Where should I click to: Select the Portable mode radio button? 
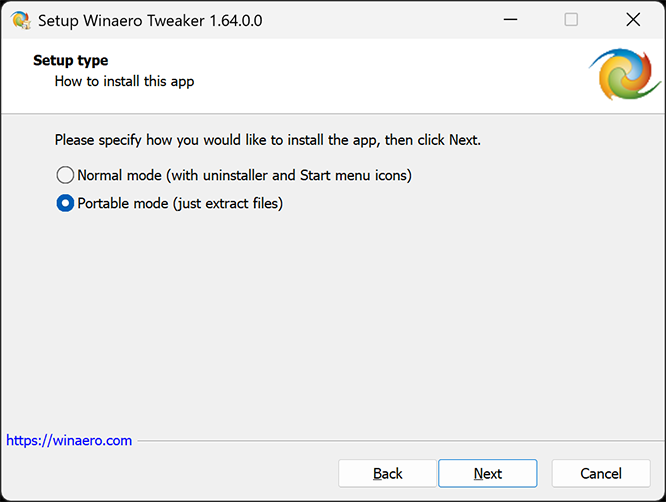(x=65, y=204)
